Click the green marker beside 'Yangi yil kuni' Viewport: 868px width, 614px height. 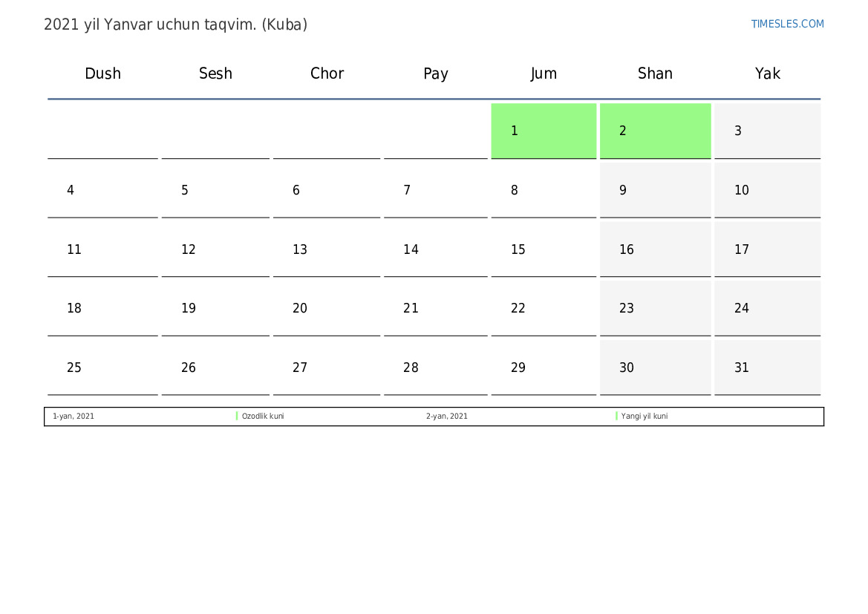pyautogui.click(x=616, y=416)
